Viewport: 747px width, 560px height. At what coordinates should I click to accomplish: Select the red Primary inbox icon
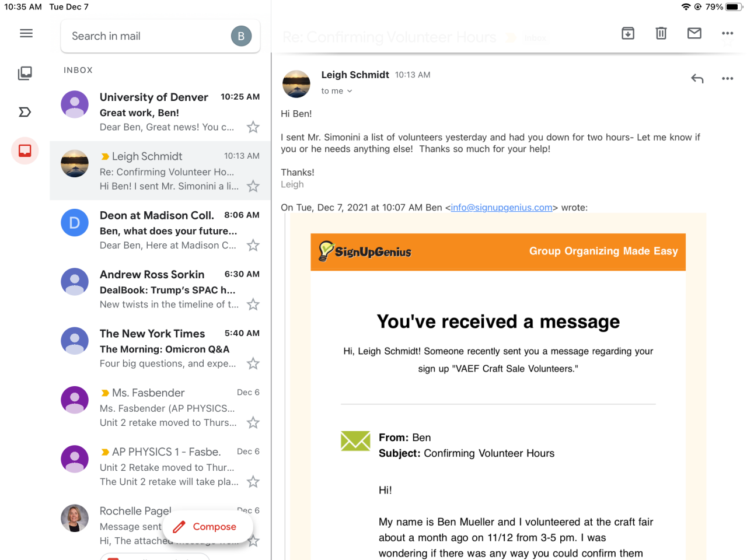pyautogui.click(x=25, y=151)
